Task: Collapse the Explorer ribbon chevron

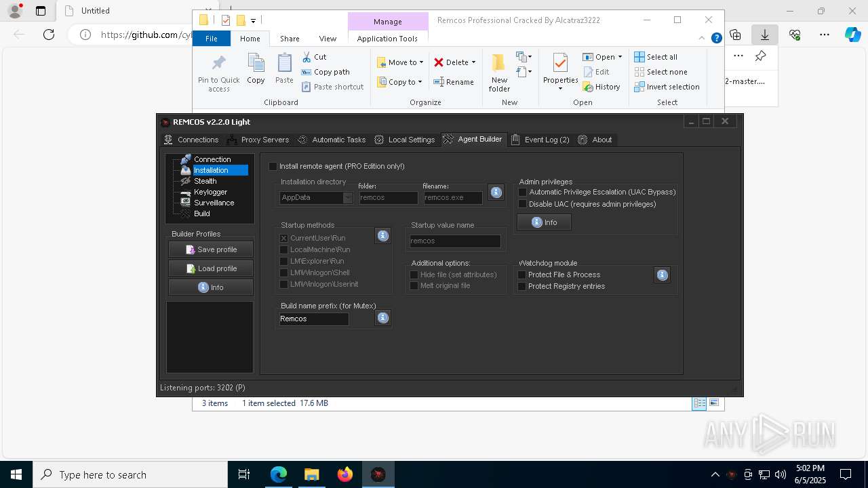Action: tap(703, 38)
